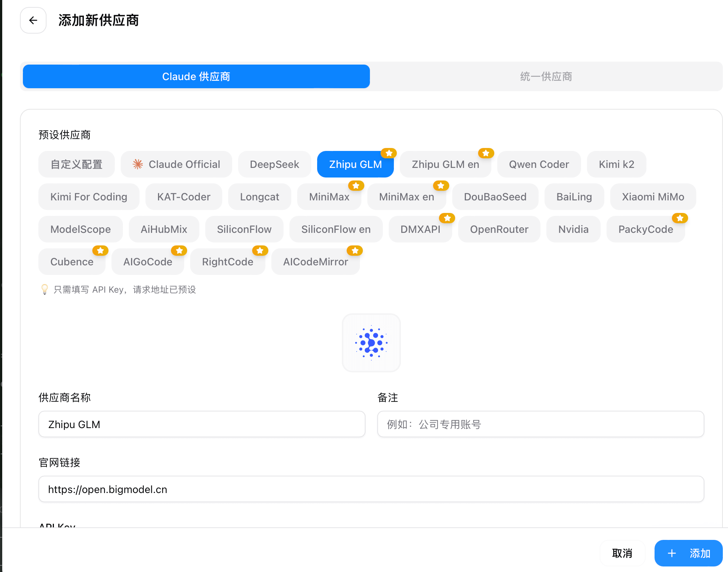Pick OpenRouter preset

pyautogui.click(x=499, y=229)
